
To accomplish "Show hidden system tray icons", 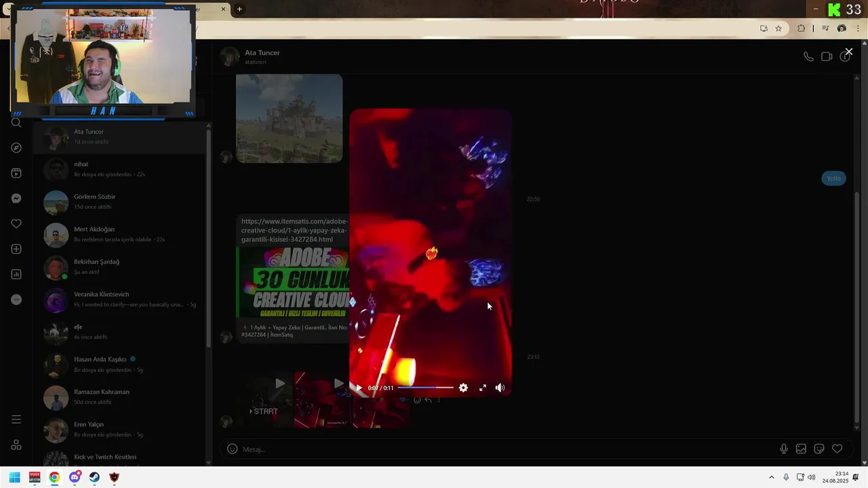I will [771, 477].
